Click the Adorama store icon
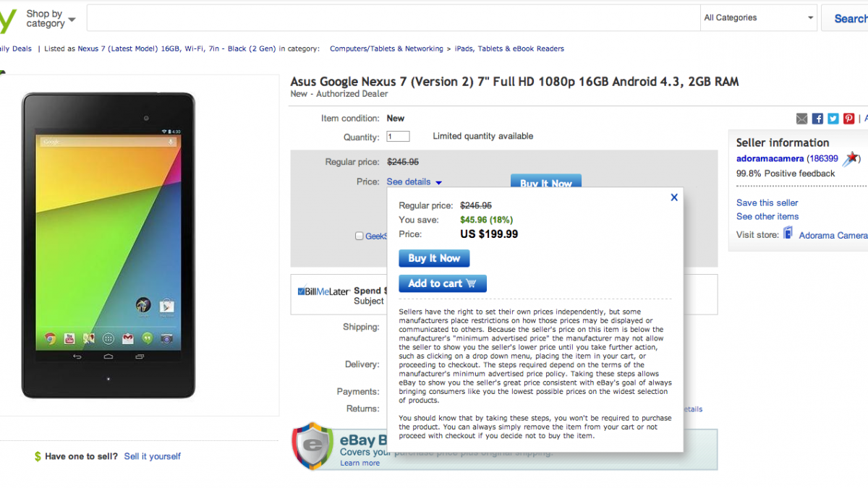The image size is (868, 488). [x=788, y=234]
